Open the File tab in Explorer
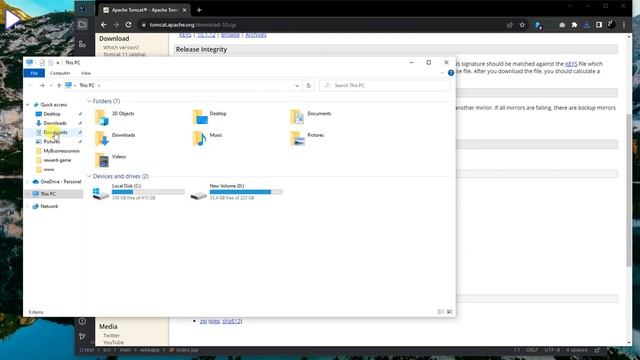This screenshot has width=640, height=360. click(34, 73)
